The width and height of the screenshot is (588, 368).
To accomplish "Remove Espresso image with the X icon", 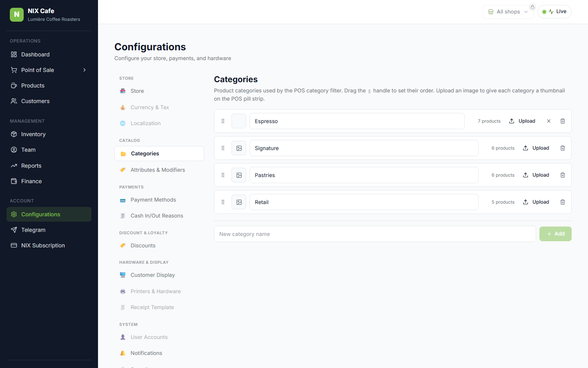I will tap(549, 121).
